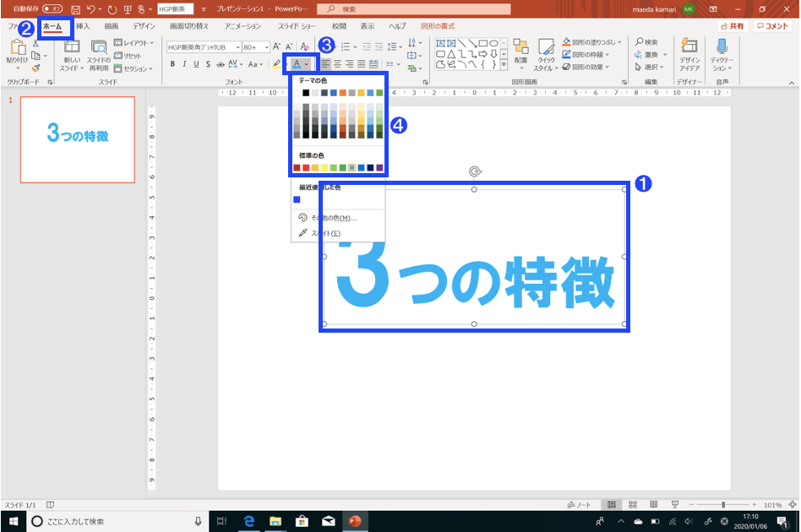Open Shape Effects (図形の効果) dropdown

tap(586, 67)
